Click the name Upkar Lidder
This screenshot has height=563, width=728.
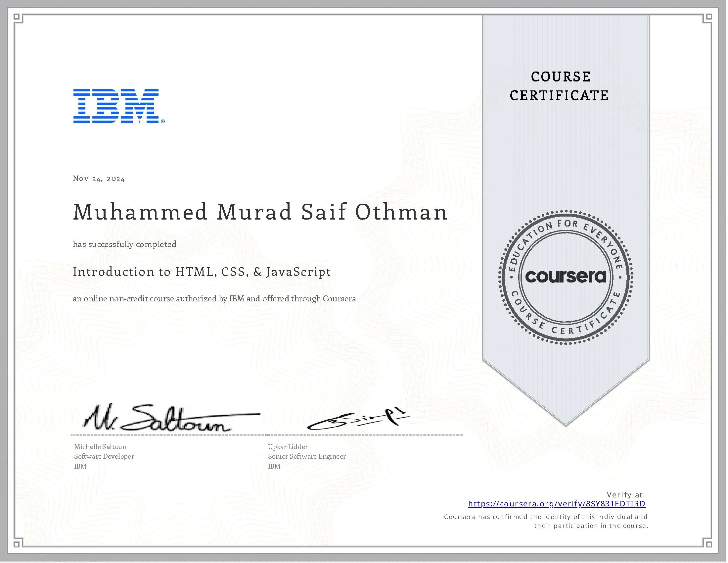click(288, 447)
